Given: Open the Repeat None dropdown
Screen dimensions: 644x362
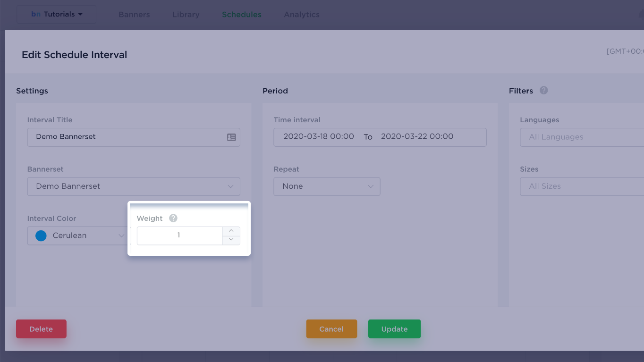Looking at the screenshot, I should (327, 186).
